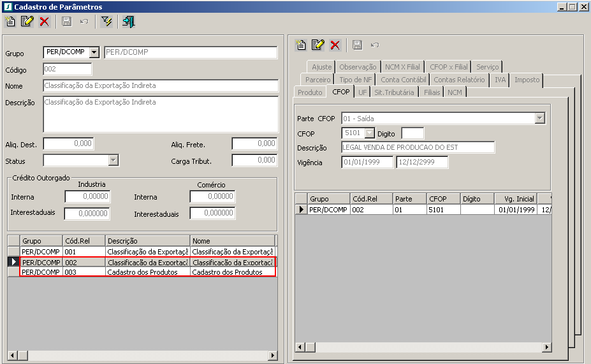Click the Save diskette icon in main toolbar

click(x=67, y=22)
